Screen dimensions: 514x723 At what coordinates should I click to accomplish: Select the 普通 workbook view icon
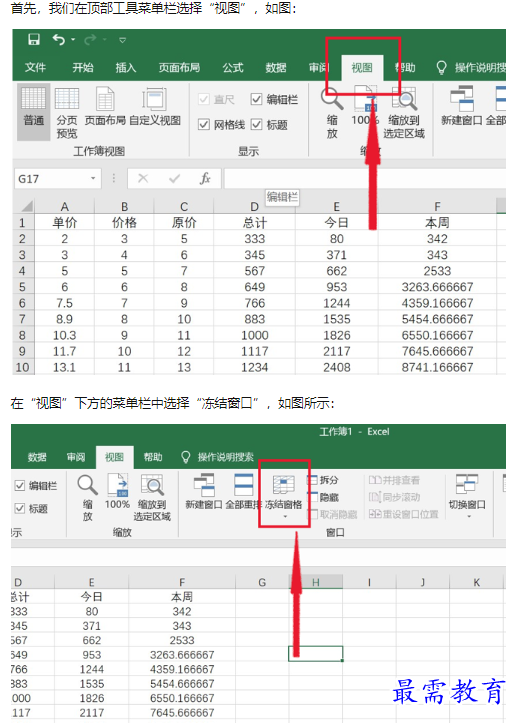point(34,112)
